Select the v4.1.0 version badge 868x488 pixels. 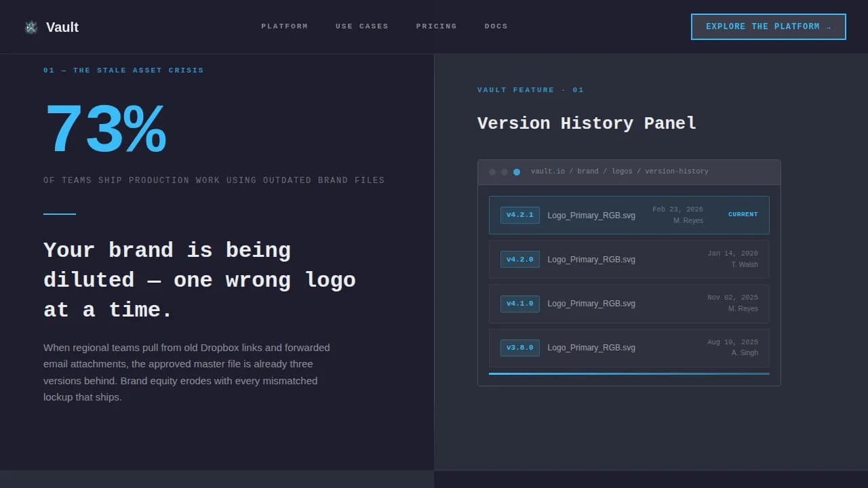click(x=519, y=304)
